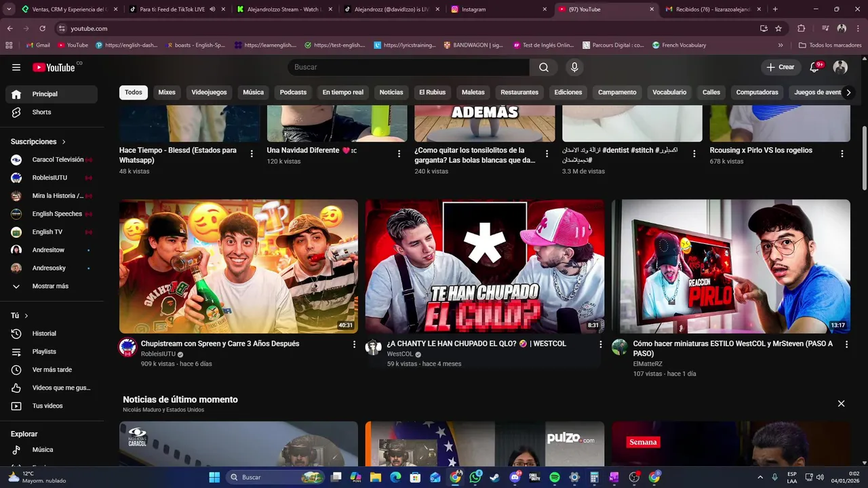The height and width of the screenshot is (488, 868).
Task: Open WestCOL channel avatar
Action: (x=374, y=348)
